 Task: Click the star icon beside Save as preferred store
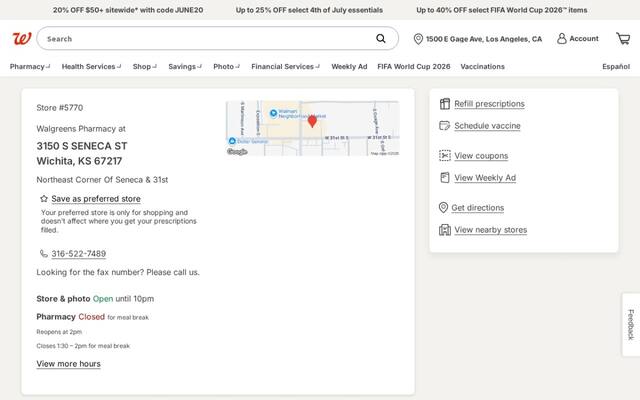click(x=44, y=199)
